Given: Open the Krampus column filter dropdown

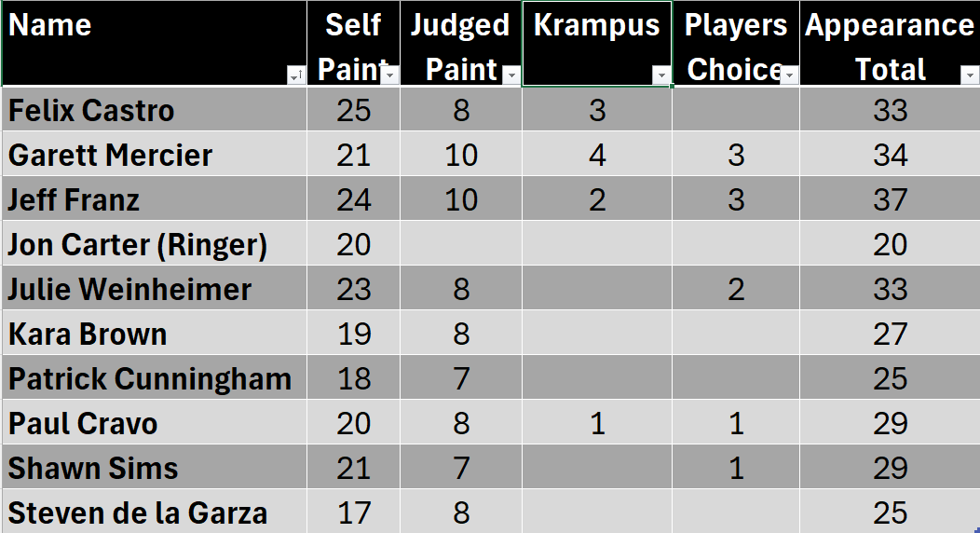Looking at the screenshot, I should coord(661,75).
